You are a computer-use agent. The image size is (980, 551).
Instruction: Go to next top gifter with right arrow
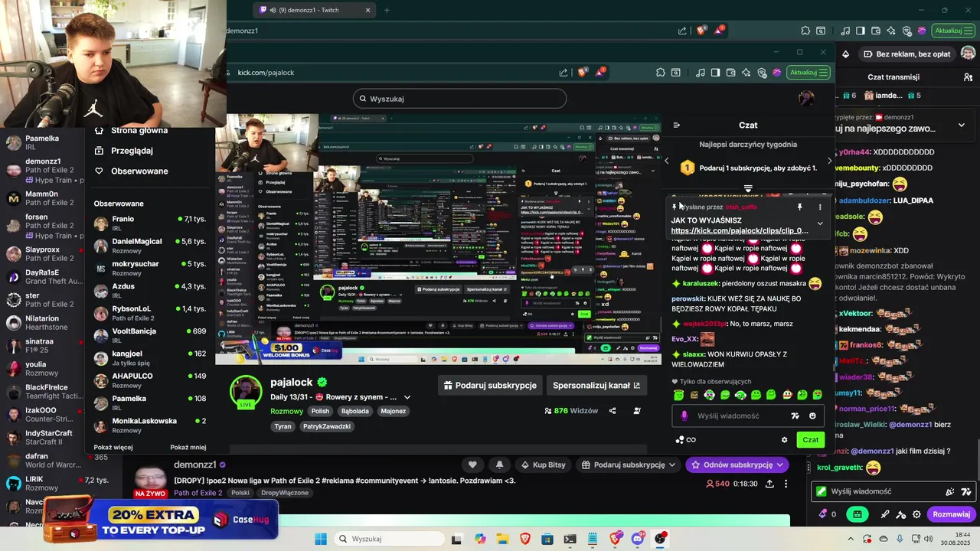tap(830, 161)
